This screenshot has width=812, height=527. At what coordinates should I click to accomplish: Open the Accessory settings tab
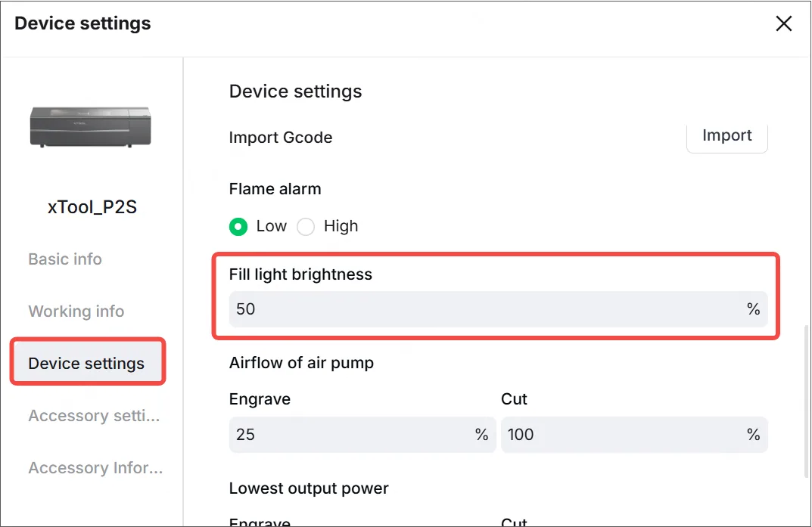coord(94,415)
